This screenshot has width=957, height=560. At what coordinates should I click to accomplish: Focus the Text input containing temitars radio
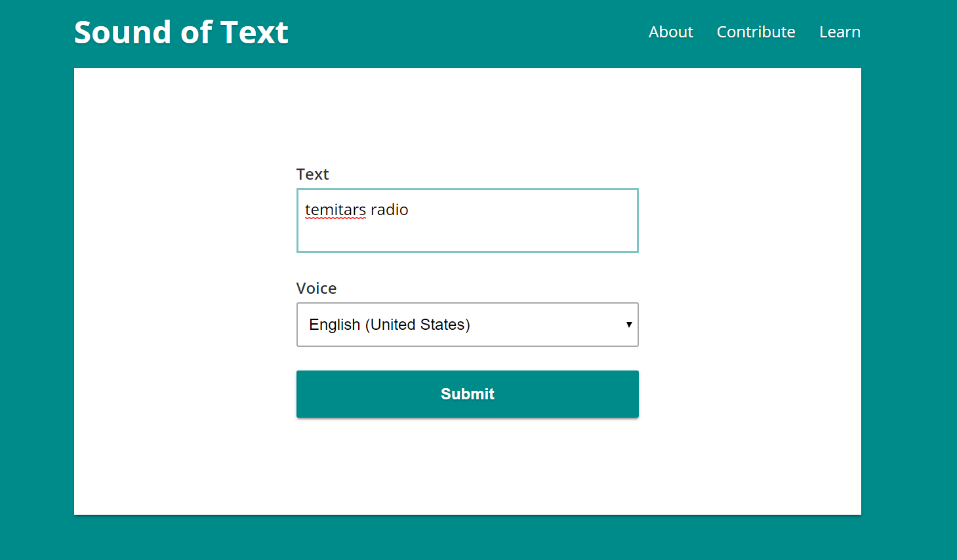click(x=468, y=220)
